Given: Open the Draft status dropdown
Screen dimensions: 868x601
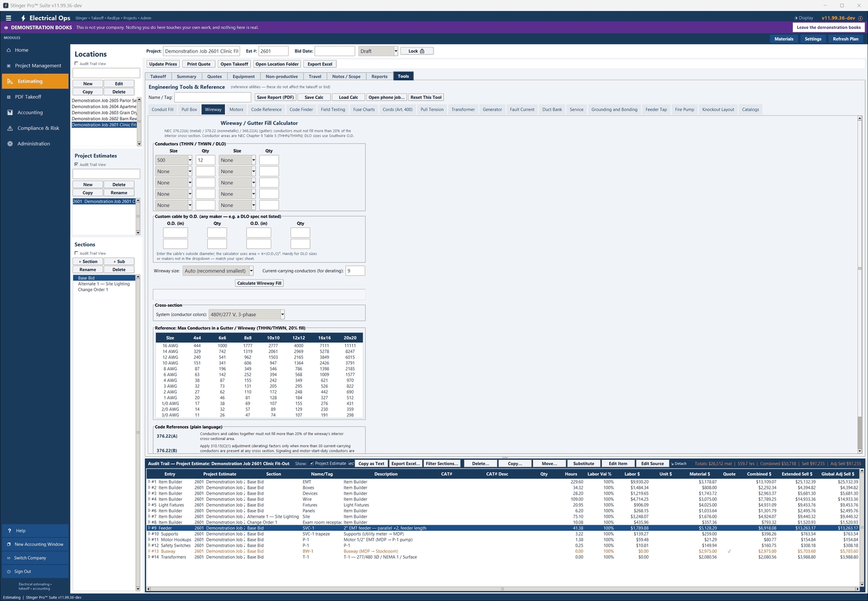Looking at the screenshot, I should 378,51.
